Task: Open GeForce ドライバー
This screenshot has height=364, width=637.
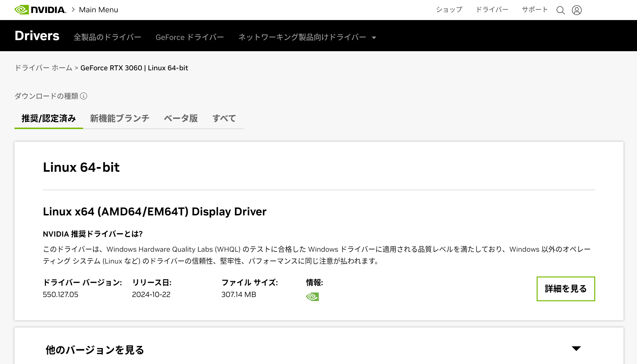Action: (x=190, y=37)
